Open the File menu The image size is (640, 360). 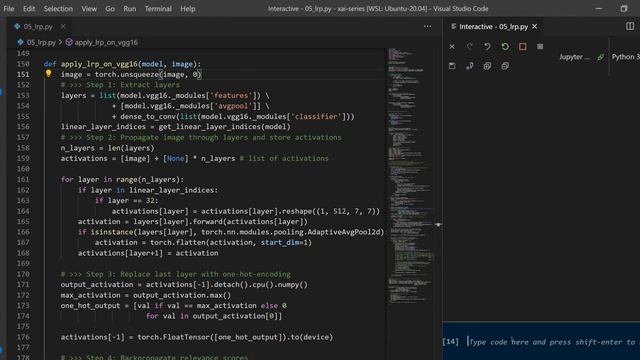[x=9, y=9]
